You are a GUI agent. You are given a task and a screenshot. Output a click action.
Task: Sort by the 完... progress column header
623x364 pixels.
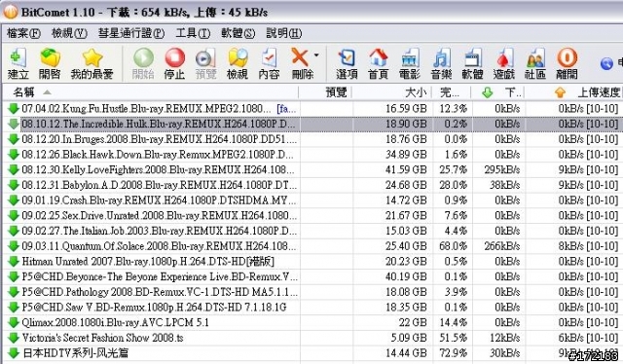tap(452, 92)
